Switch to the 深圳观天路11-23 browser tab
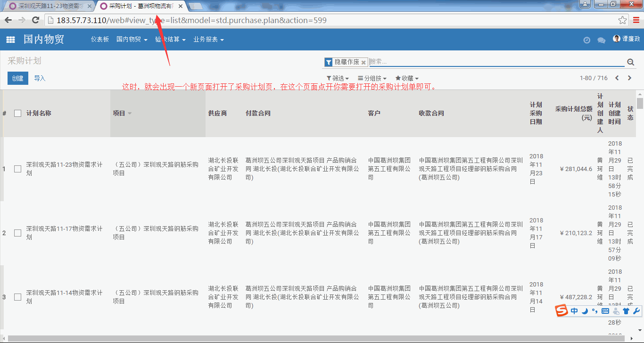Image resolution: width=644 pixels, height=343 pixels. [47, 6]
